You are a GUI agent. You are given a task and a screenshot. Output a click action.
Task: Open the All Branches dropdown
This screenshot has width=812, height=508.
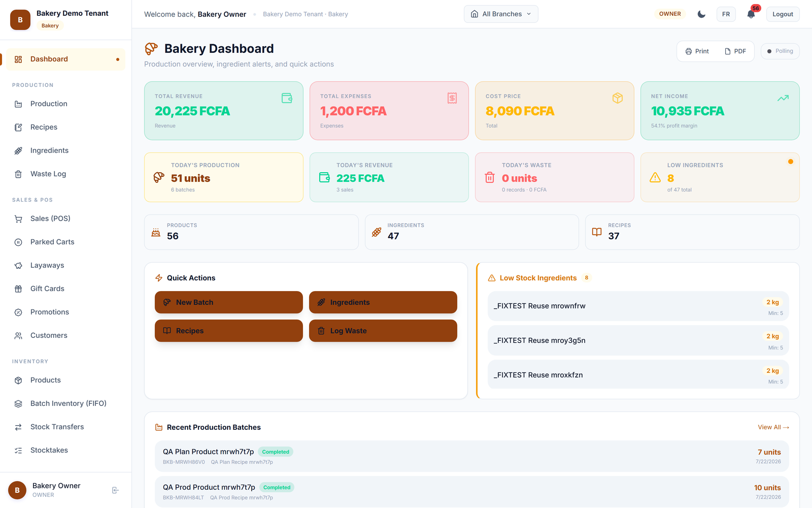501,14
